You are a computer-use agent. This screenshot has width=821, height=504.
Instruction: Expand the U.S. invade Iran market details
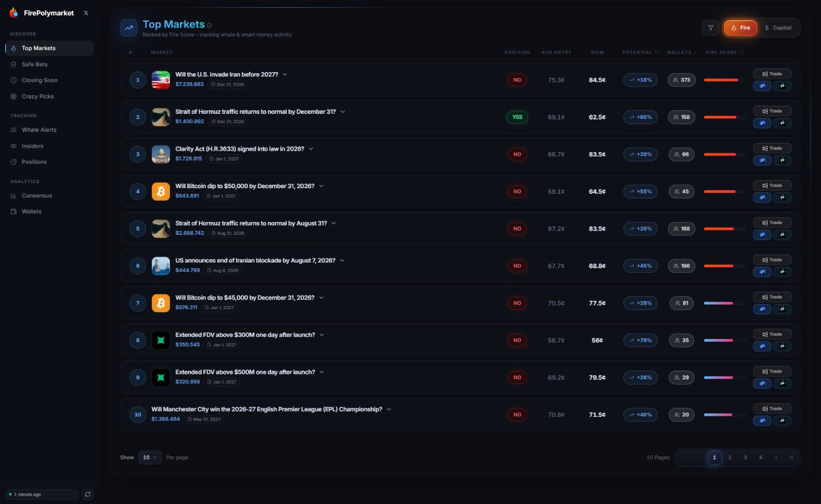tap(285, 74)
